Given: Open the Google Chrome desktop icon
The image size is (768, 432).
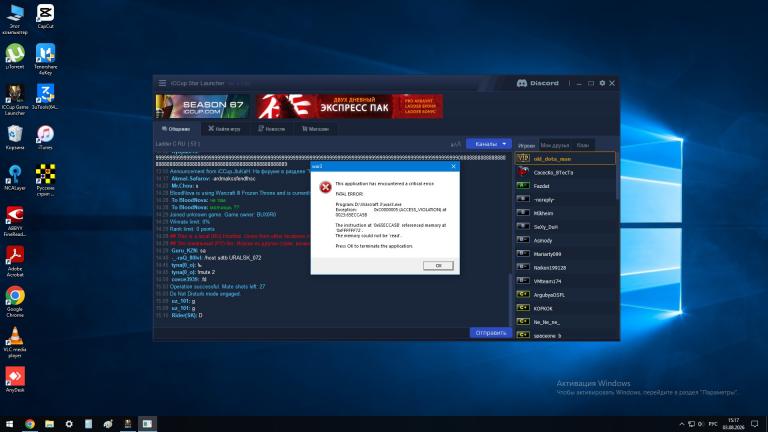Looking at the screenshot, I should (x=15, y=302).
